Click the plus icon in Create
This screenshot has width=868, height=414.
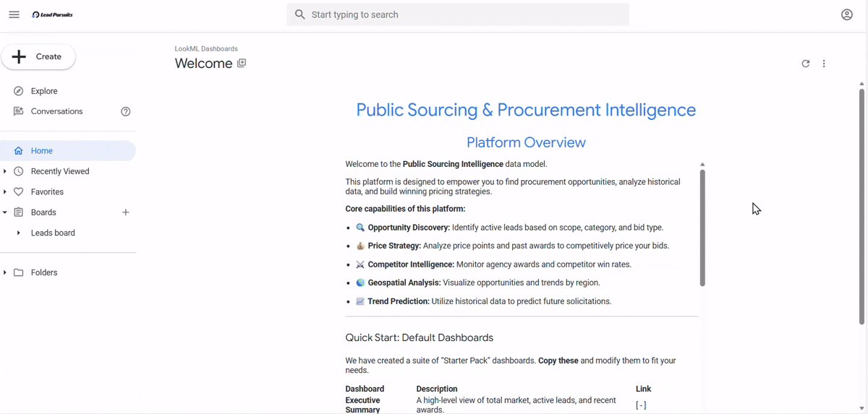(x=20, y=56)
